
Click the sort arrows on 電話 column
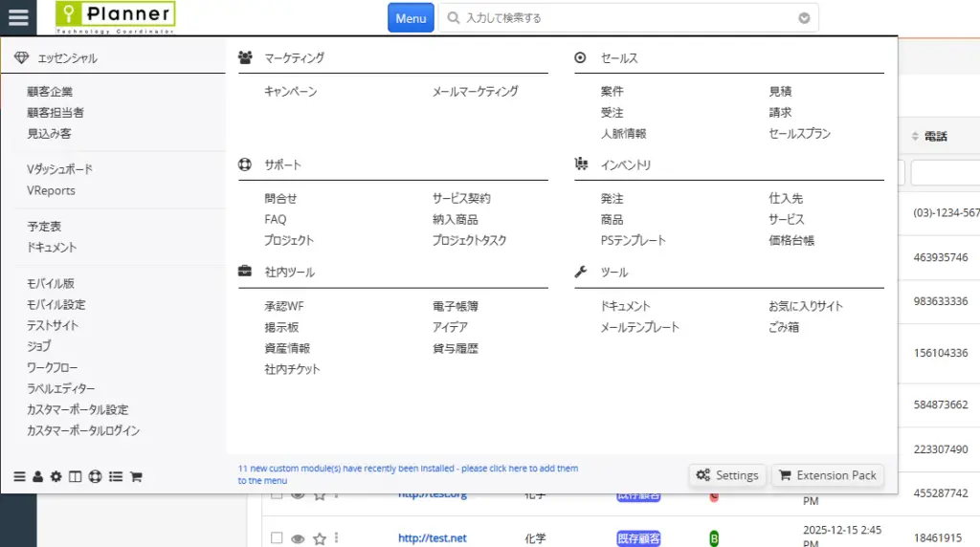[914, 137]
